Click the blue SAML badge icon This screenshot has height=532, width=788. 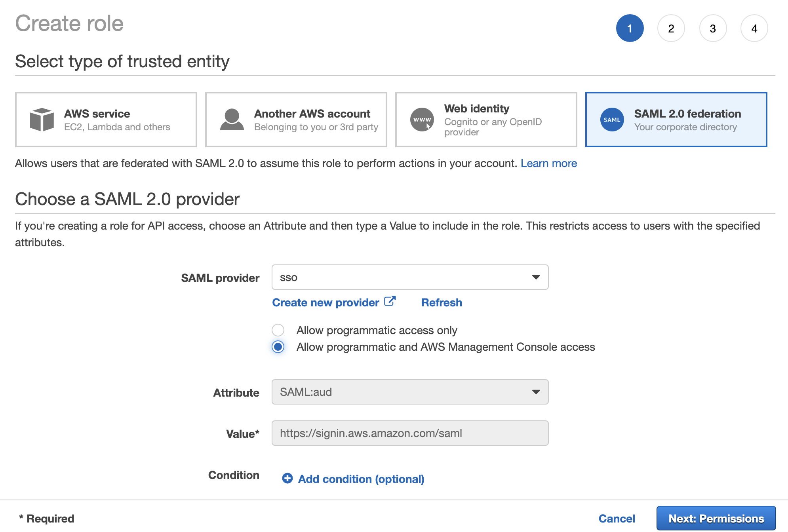[x=612, y=120]
